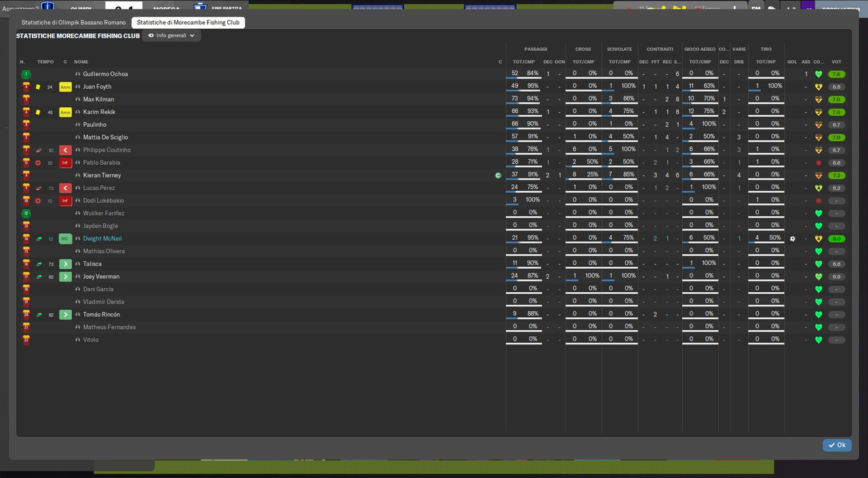Image resolution: width=868 pixels, height=478 pixels.
Task: Click the STATISTICHE MORECAMBE FISHING CLUB heading
Action: (x=78, y=36)
